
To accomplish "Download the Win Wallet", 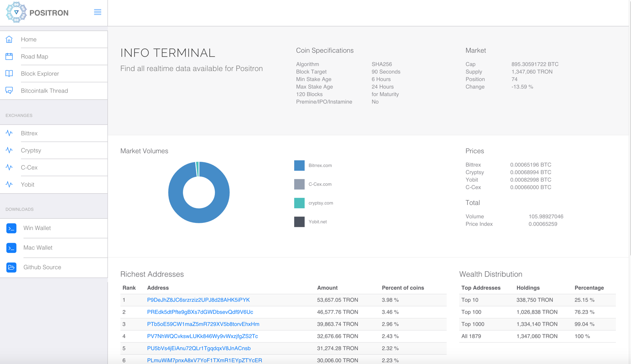I will tap(54, 228).
